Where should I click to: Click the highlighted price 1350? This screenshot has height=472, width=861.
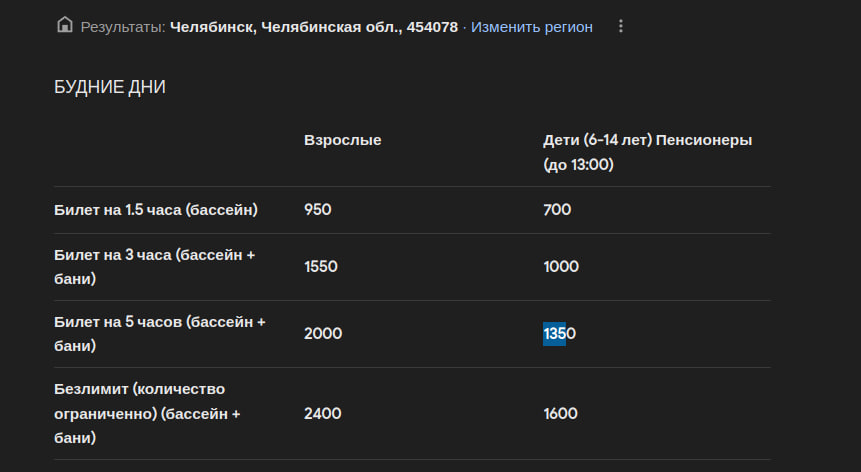[559, 334]
